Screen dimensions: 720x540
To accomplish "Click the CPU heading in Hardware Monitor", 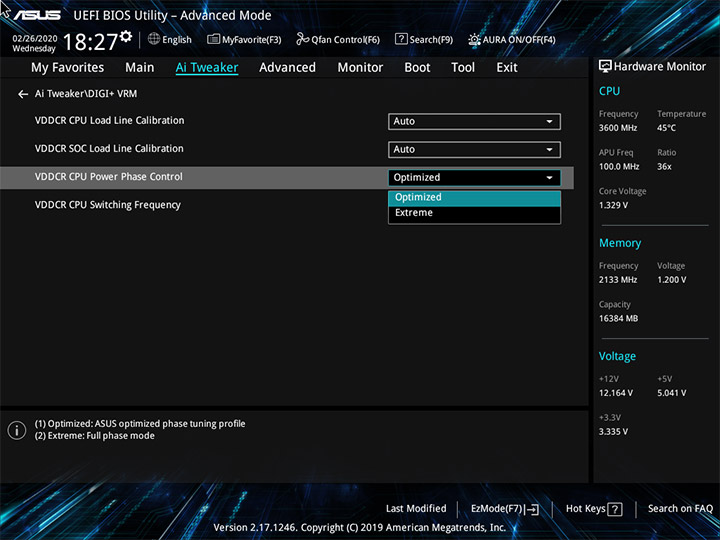I will [x=609, y=91].
